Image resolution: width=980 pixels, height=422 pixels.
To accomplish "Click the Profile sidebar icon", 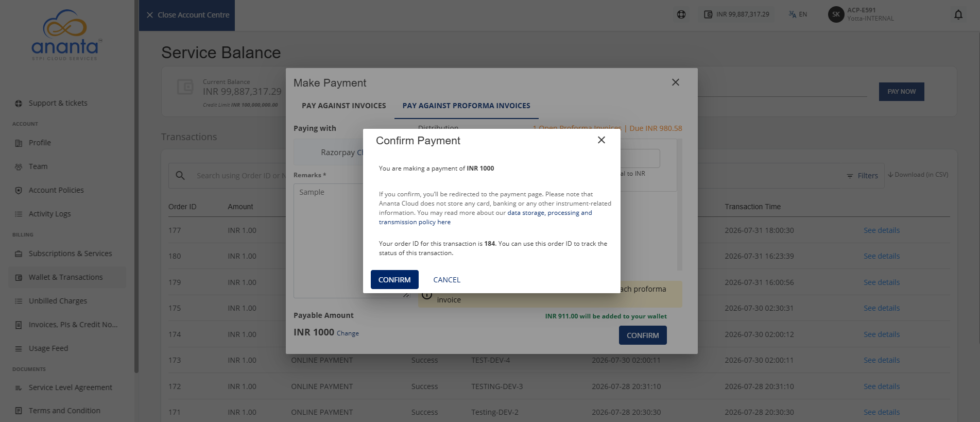I will pyautogui.click(x=19, y=143).
